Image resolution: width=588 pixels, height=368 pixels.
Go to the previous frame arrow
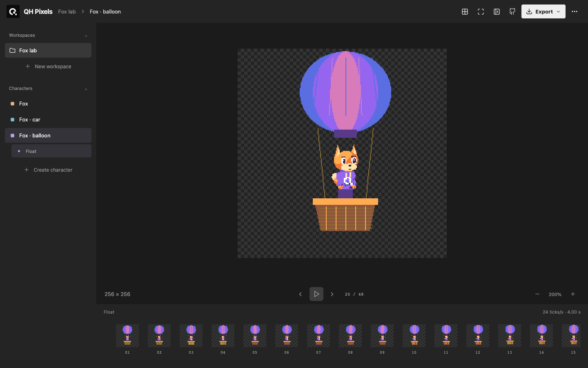coord(301,294)
